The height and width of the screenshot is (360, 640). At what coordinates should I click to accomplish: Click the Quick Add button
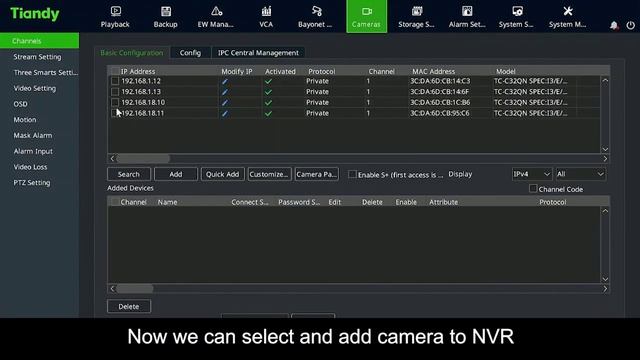tap(222, 174)
